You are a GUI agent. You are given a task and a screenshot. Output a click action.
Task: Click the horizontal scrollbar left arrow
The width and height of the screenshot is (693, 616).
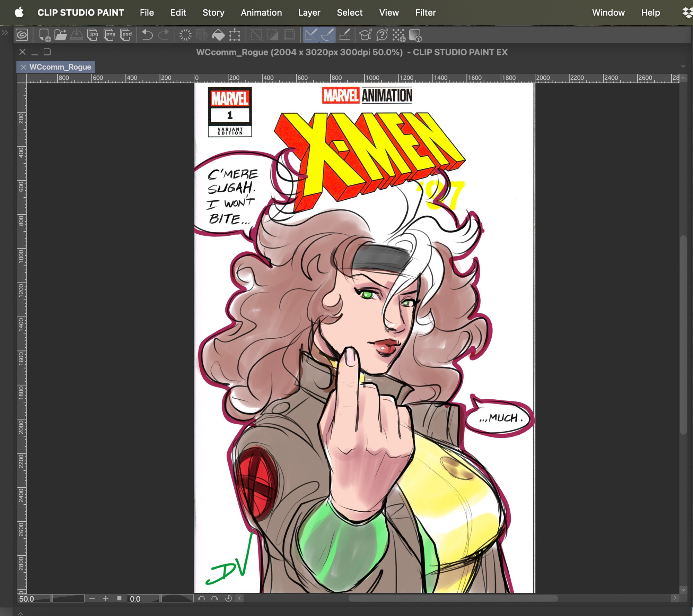[x=240, y=598]
